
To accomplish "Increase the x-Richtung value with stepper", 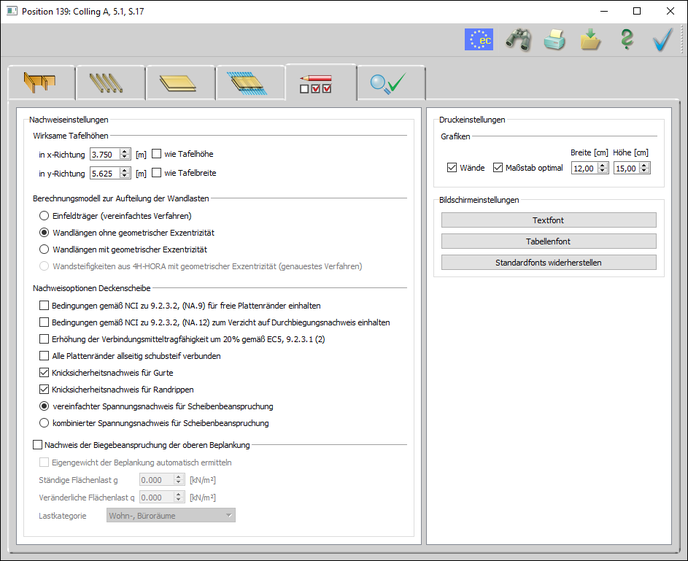I will tap(125, 151).
